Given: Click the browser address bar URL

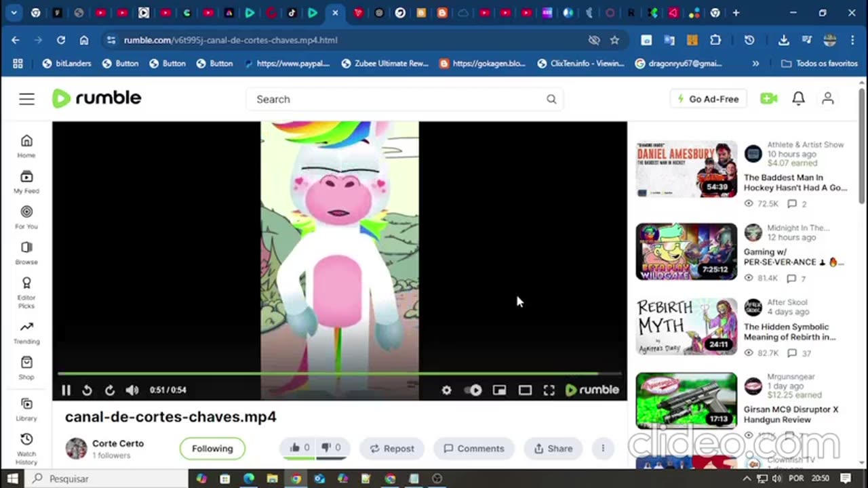Looking at the screenshot, I should coord(231,40).
